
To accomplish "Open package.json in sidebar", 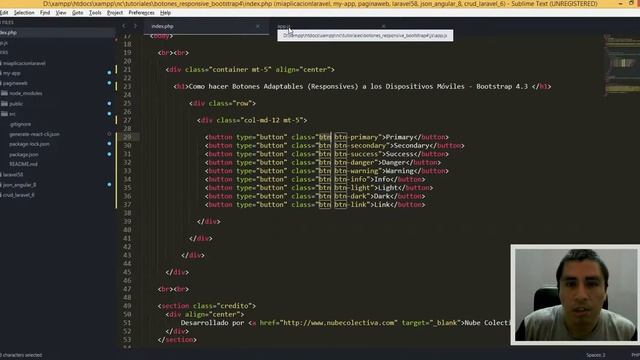I will click(24, 154).
